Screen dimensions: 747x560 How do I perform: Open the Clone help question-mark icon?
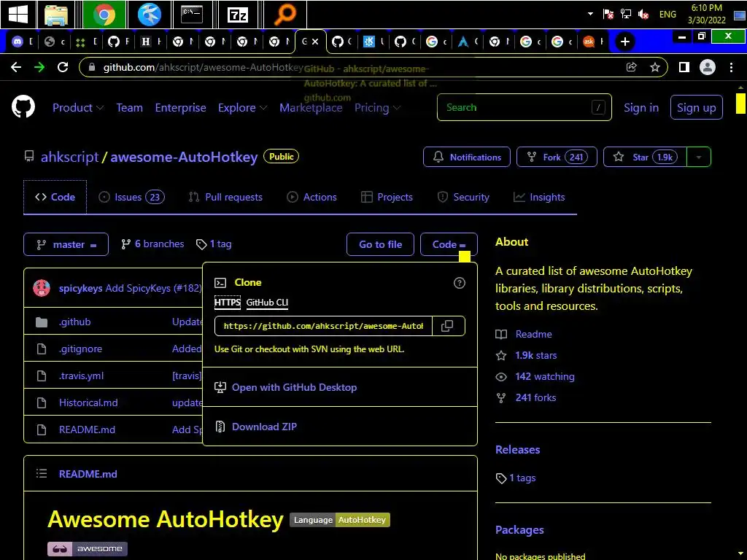point(460,283)
